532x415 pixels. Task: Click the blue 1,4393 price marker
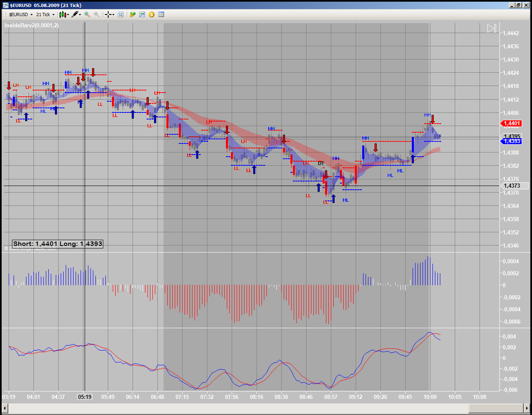511,141
